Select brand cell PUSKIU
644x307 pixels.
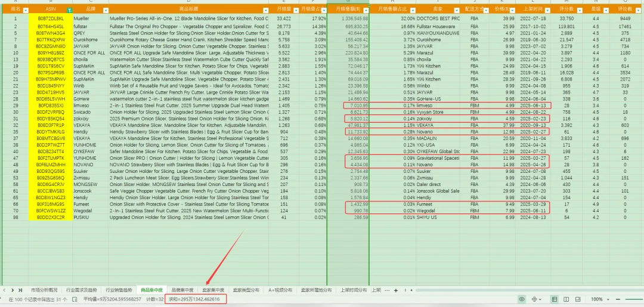91,217
